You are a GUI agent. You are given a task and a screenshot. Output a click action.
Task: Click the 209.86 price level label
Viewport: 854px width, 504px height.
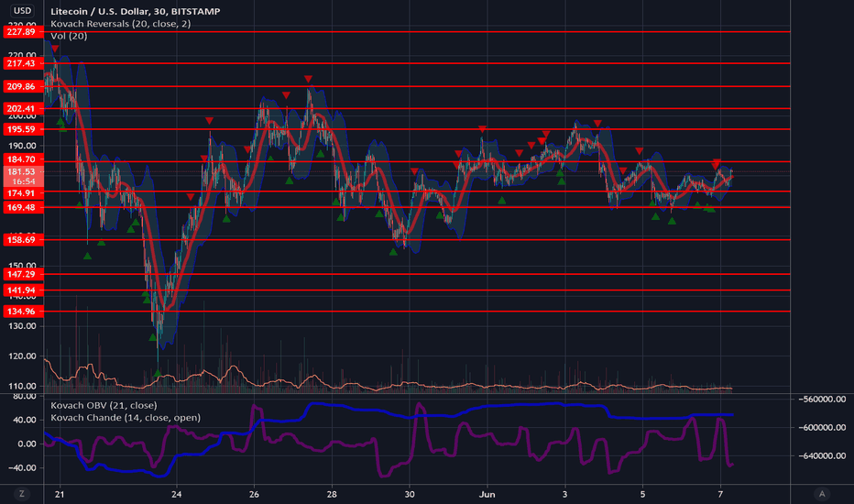point(23,86)
